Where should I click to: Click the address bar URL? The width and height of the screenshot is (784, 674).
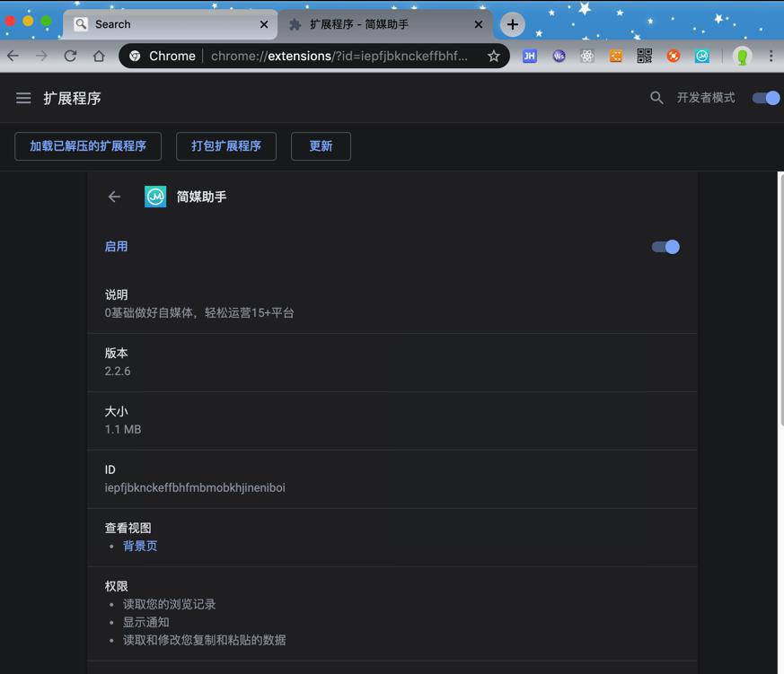click(339, 56)
